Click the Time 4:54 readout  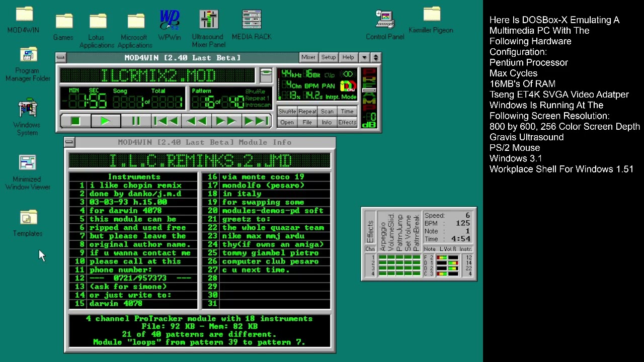[447, 239]
